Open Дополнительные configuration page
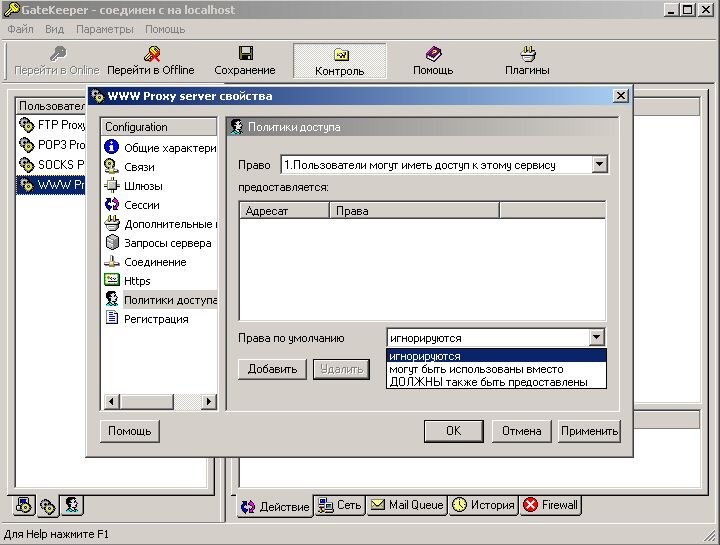 click(x=160, y=224)
